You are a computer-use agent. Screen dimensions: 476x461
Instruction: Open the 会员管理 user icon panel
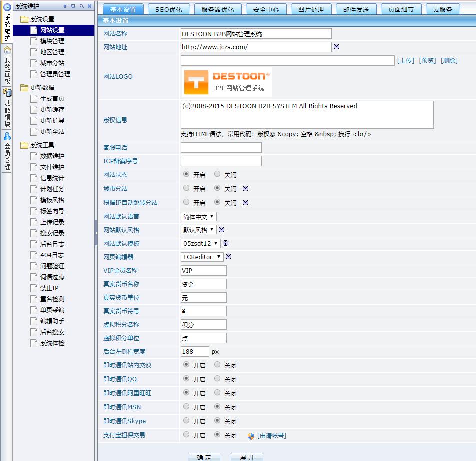click(7, 136)
